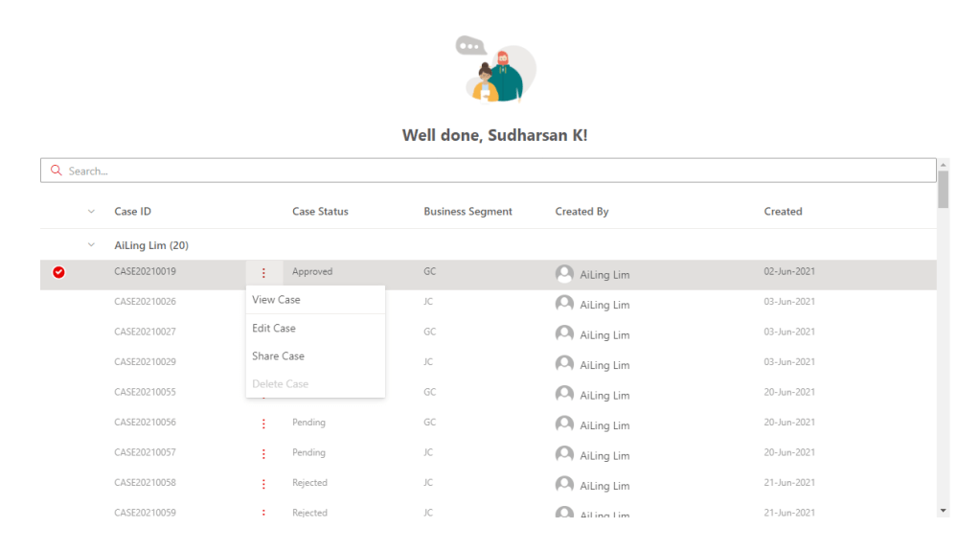Click the Case Status column header
The height and width of the screenshot is (550, 980).
(320, 212)
